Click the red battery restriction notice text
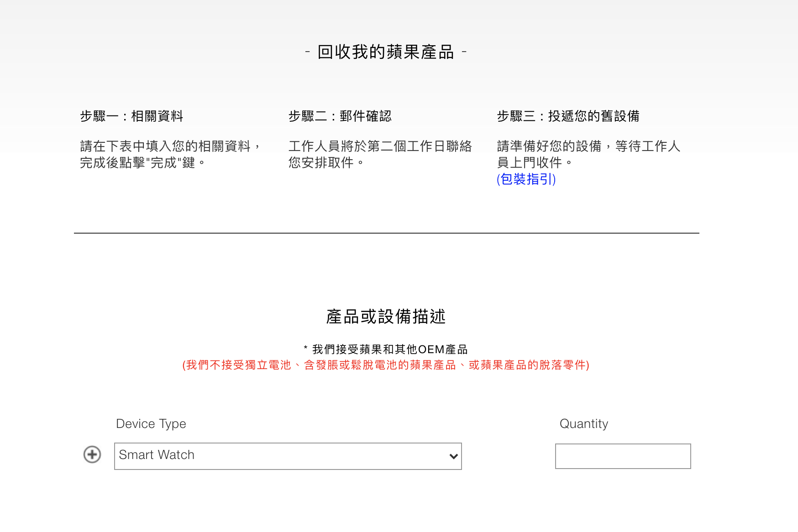Image resolution: width=798 pixels, height=532 pixels. 386,365
